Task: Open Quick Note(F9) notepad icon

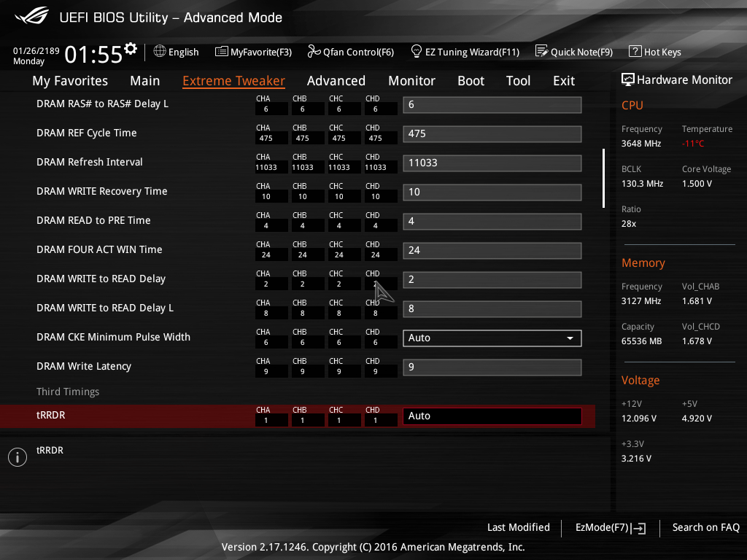Action: pos(541,52)
